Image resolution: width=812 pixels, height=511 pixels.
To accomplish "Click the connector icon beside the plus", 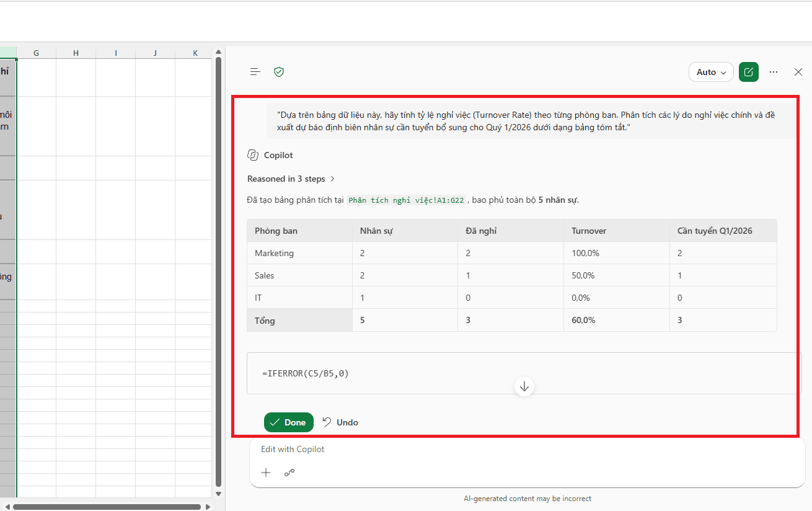I will click(x=289, y=473).
